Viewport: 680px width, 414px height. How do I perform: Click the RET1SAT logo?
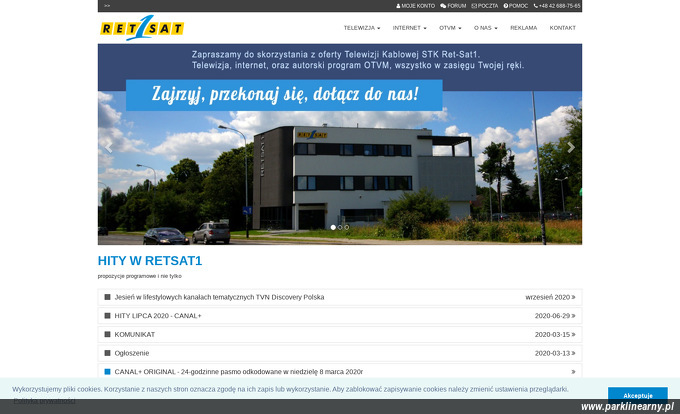tap(142, 28)
